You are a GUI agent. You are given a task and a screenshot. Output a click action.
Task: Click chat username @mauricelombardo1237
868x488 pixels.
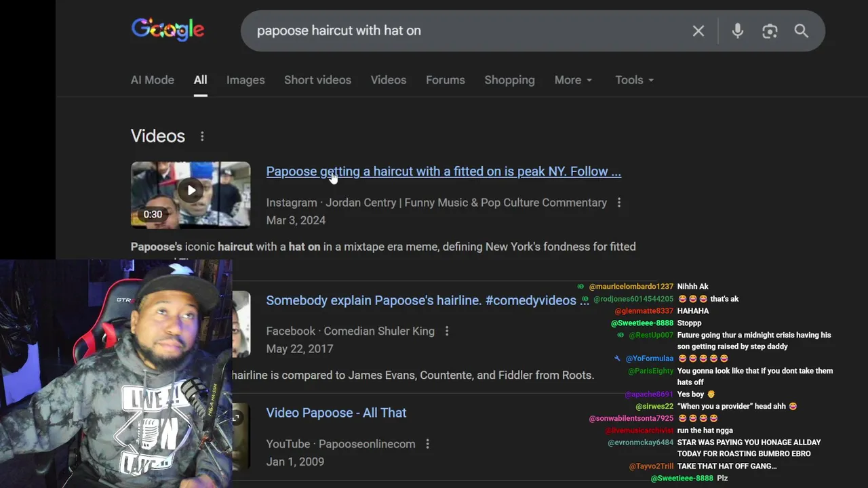tap(631, 287)
